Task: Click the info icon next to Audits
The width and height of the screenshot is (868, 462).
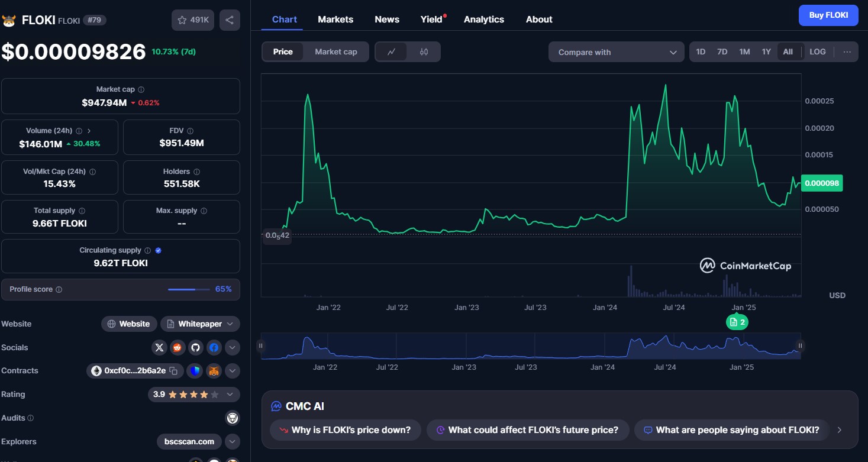Action: (31, 418)
